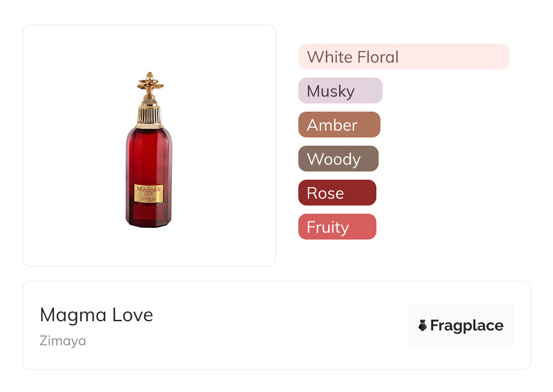Click the red glass shoulder of the bottle
553x392 pixels.
pyautogui.click(x=149, y=136)
